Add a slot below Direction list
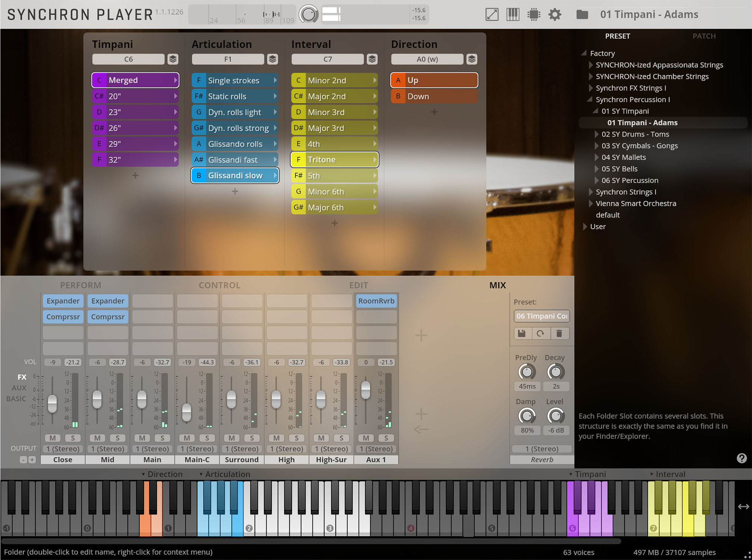Image resolution: width=752 pixels, height=560 pixels. pyautogui.click(x=434, y=112)
